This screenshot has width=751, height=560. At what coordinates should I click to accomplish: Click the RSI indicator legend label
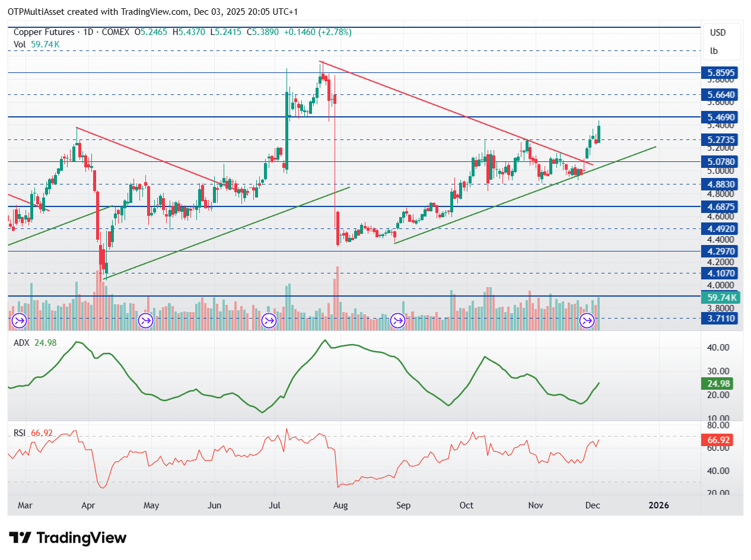tap(34, 433)
